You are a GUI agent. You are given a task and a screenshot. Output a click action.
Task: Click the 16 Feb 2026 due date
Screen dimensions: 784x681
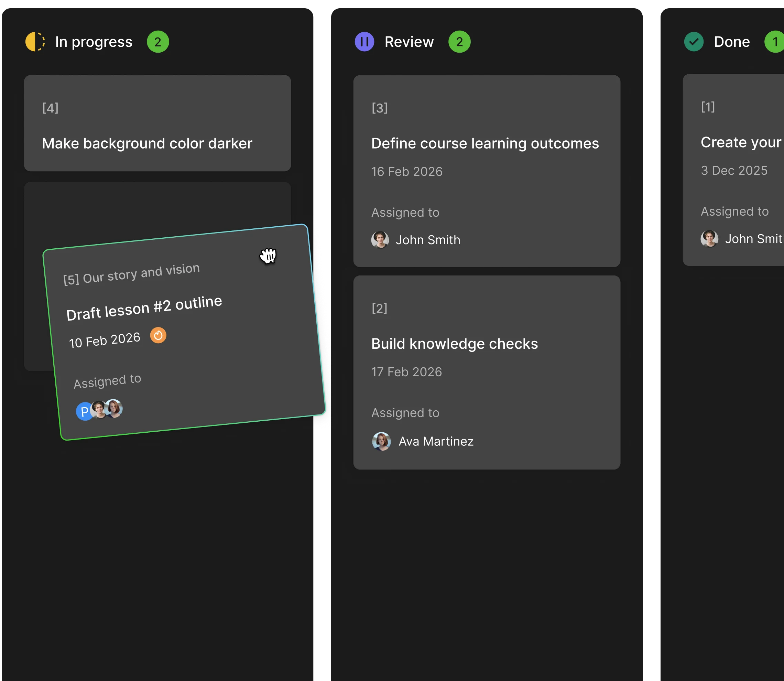[407, 171]
